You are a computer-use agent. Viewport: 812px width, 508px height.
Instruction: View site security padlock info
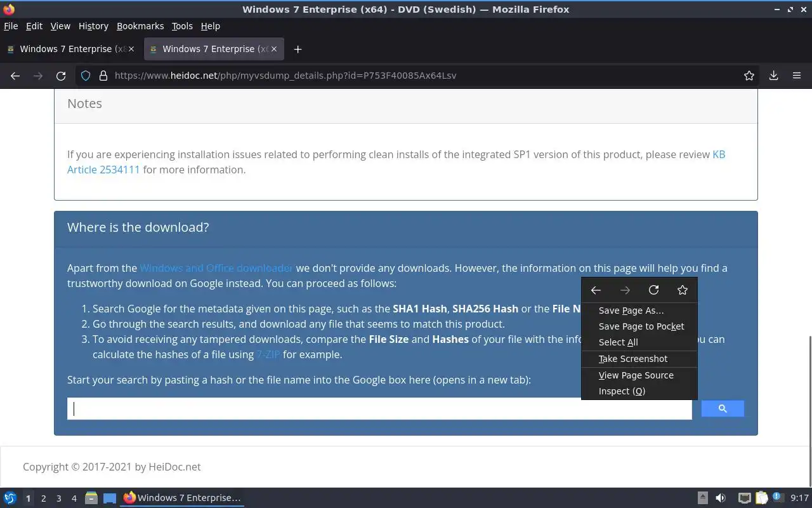pyautogui.click(x=103, y=76)
